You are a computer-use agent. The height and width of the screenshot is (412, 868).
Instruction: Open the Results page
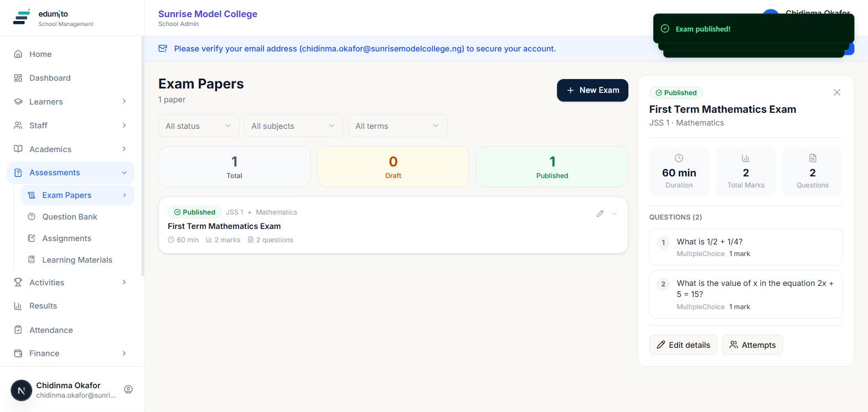pyautogui.click(x=71, y=306)
